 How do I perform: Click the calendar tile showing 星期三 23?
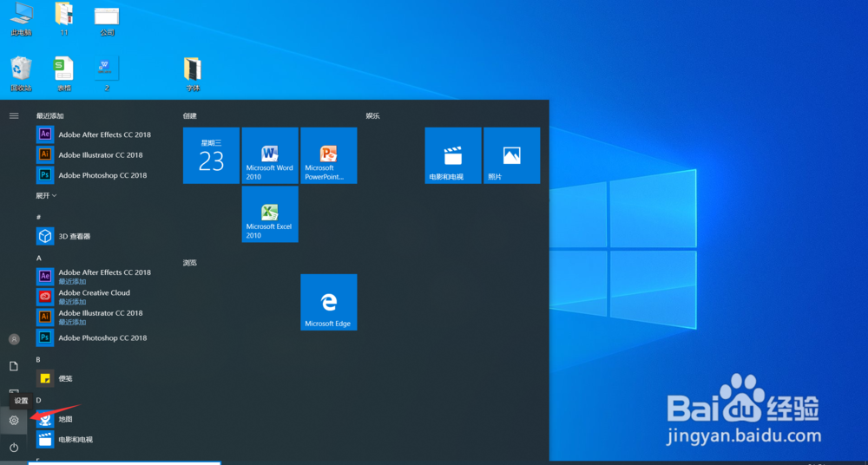click(x=212, y=155)
